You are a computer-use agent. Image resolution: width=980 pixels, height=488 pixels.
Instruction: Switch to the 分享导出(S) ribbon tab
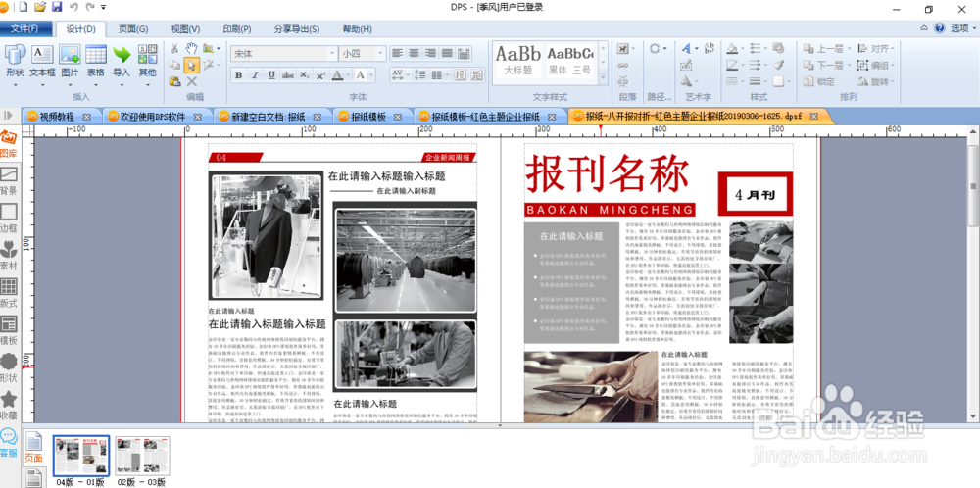point(297,28)
